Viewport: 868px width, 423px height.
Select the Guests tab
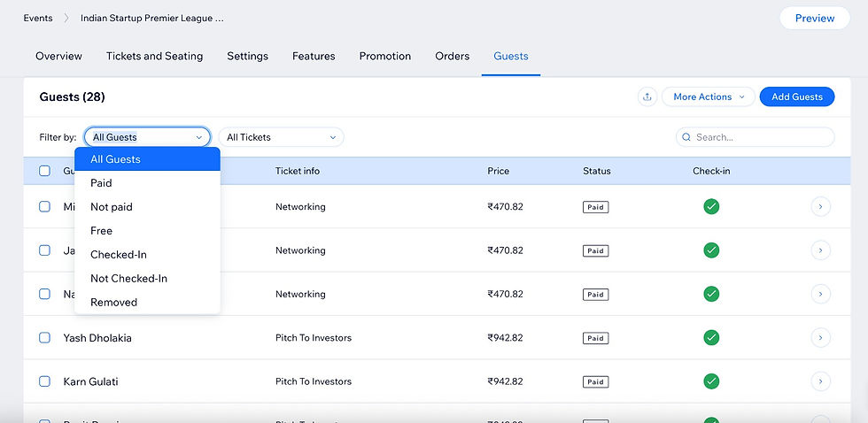coord(511,57)
